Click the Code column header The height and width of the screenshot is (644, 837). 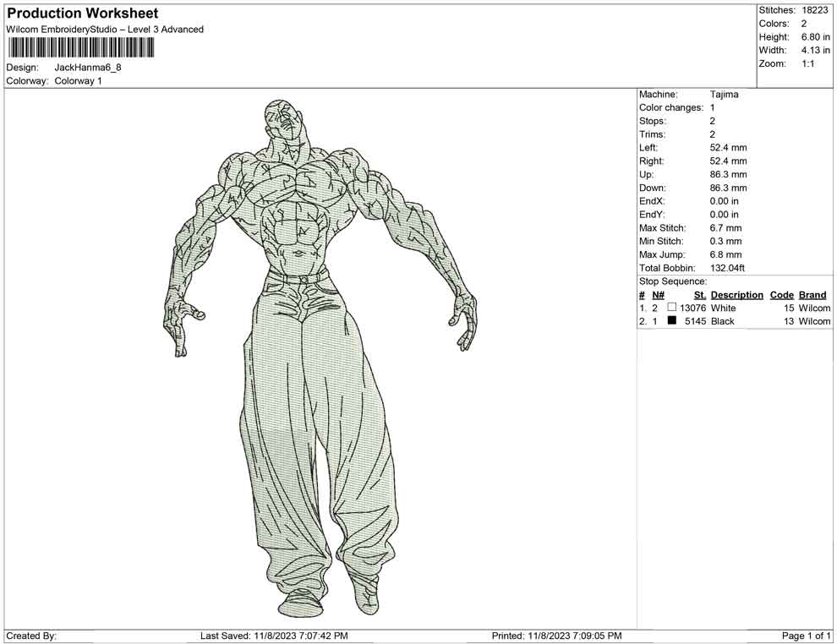point(781,295)
